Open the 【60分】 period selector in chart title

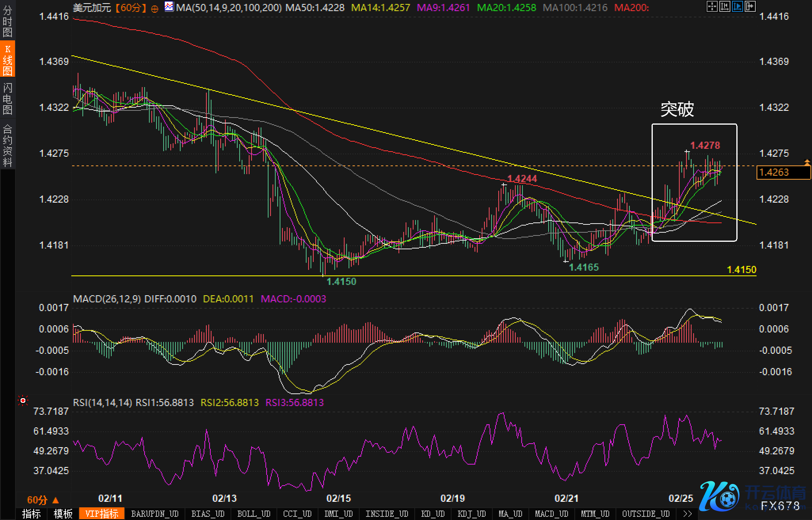131,8
